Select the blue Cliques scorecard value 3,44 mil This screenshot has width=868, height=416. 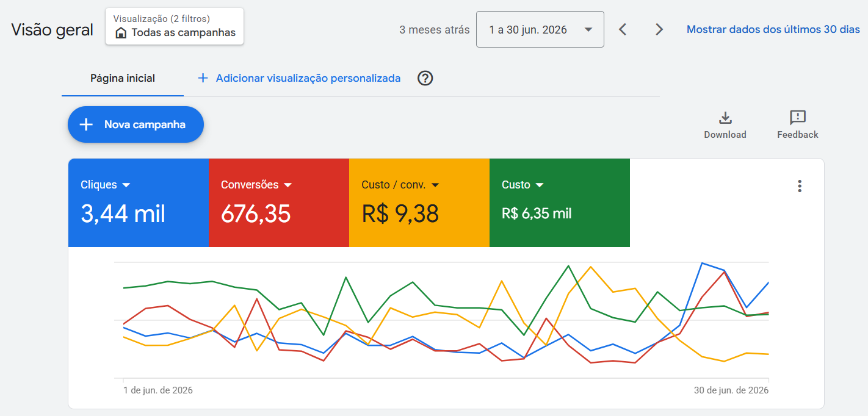[123, 214]
